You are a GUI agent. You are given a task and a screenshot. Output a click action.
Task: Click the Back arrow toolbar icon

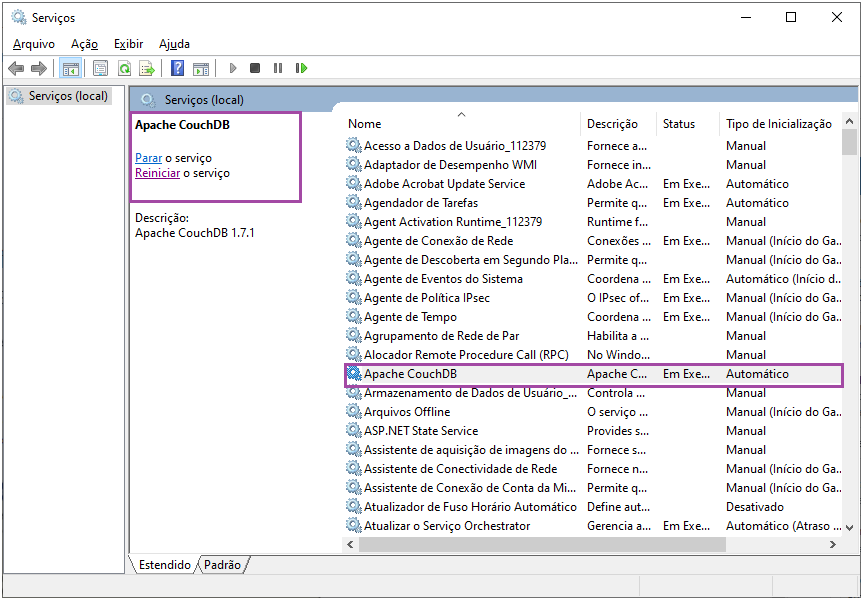(16, 68)
